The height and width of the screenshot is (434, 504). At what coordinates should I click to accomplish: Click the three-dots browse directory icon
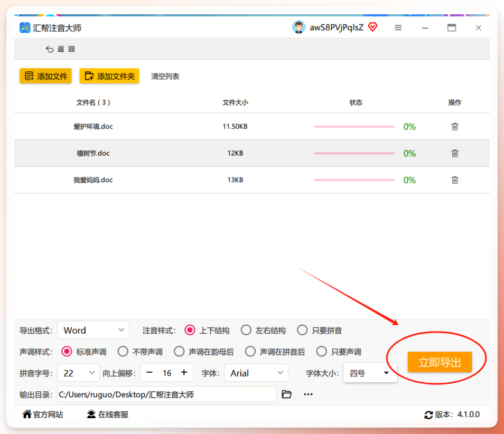[308, 394]
